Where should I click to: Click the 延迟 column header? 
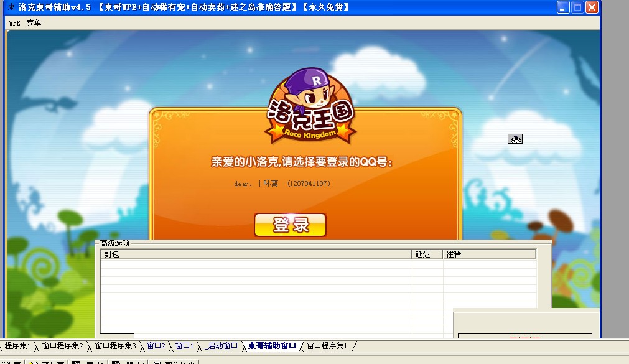point(427,254)
